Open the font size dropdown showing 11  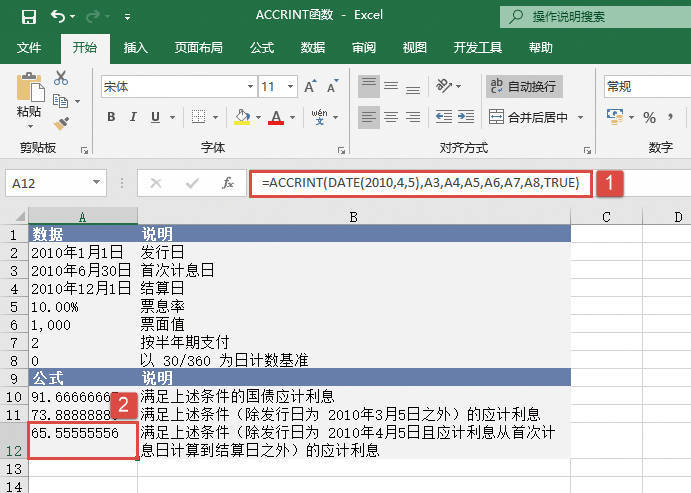[x=290, y=86]
